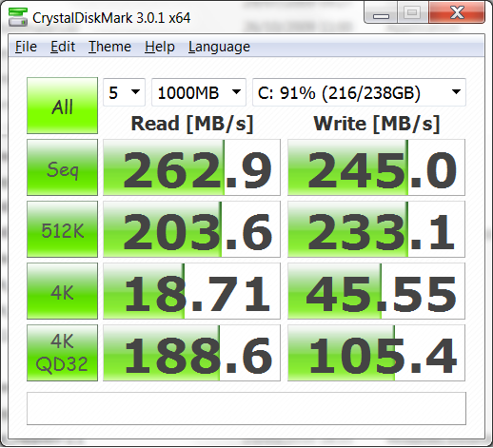
Task: Open the Edit menu
Action: click(63, 47)
